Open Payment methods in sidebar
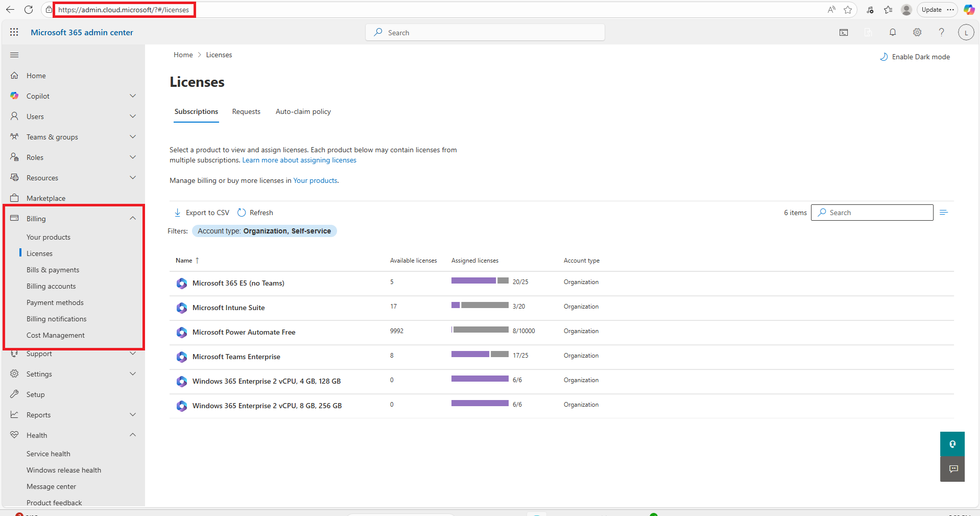 (55, 302)
